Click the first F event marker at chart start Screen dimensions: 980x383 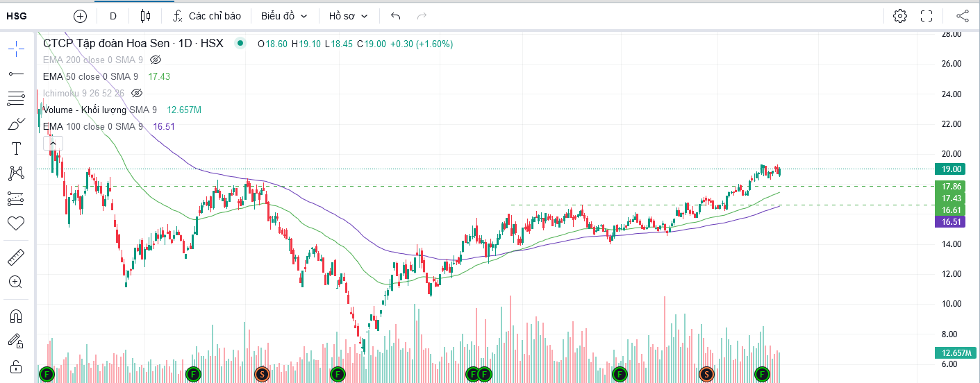(x=47, y=374)
